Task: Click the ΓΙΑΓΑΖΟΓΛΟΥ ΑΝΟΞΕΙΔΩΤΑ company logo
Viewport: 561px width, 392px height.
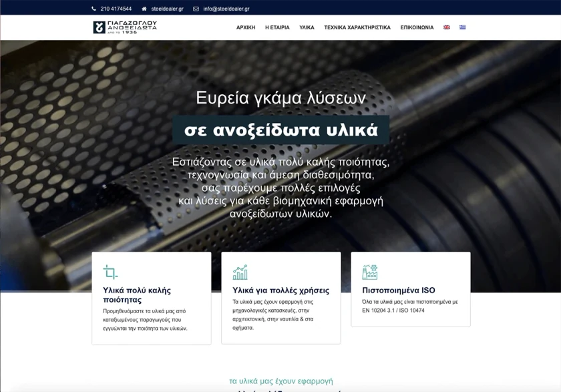Action: 125,27
